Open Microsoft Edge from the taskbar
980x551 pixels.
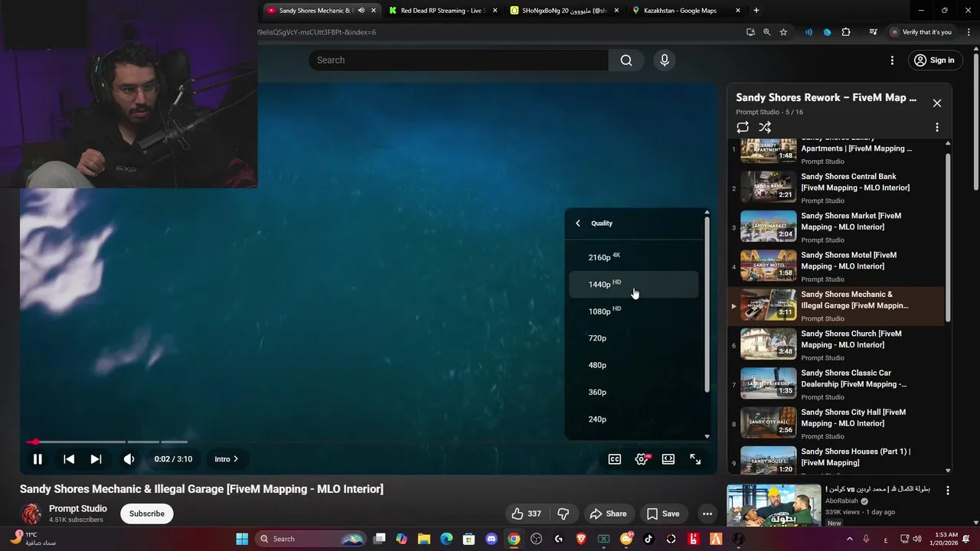446,539
